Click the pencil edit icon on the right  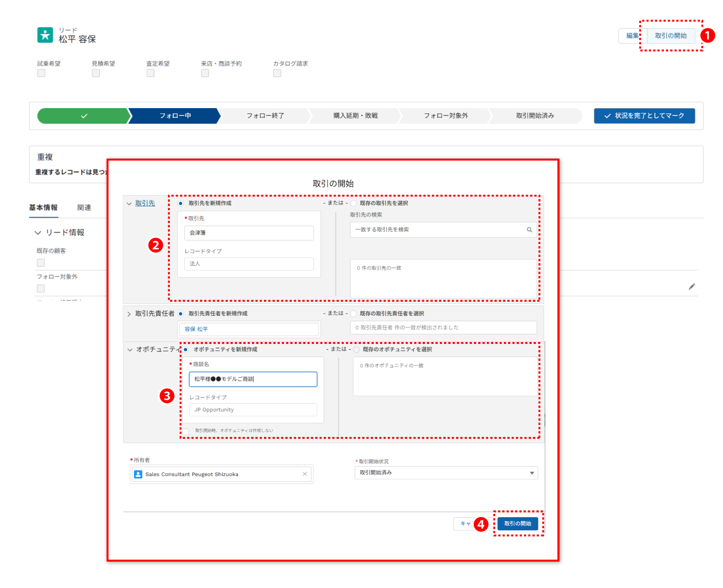pos(692,287)
